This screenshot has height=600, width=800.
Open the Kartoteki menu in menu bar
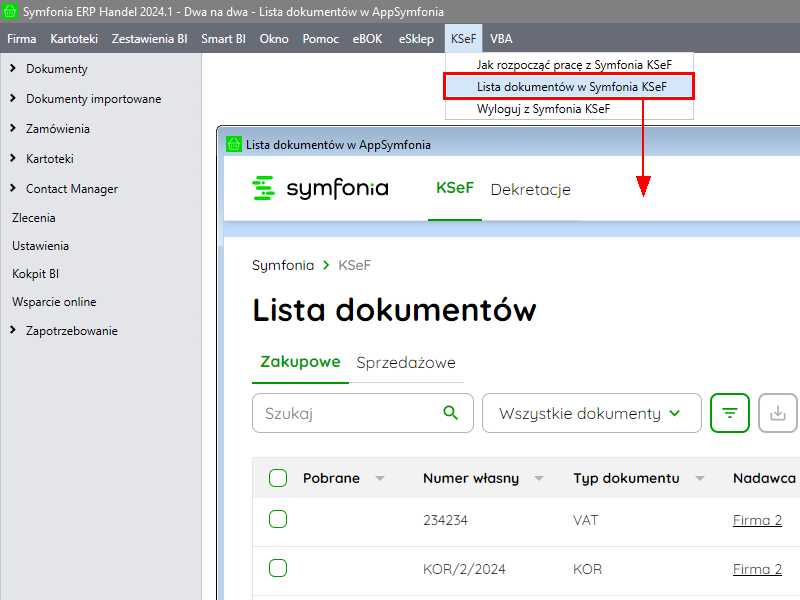click(x=74, y=39)
